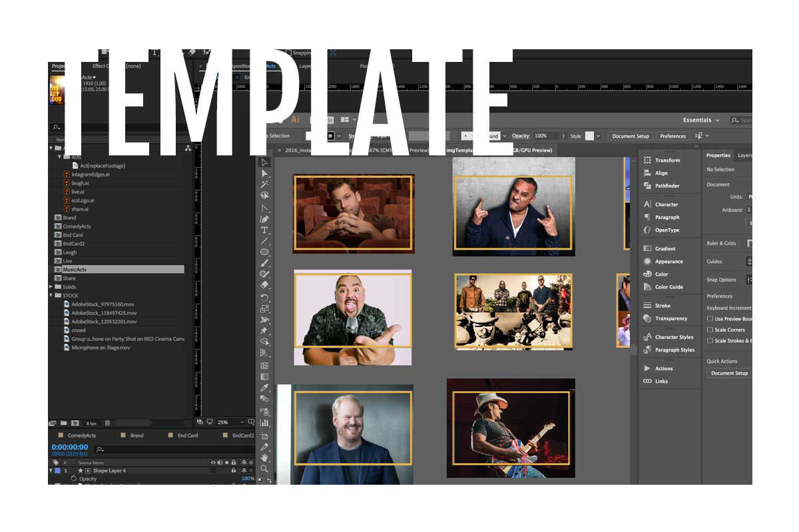The image size is (799, 532).
Task: Enable Use Preview Bounds checkbox
Action: pos(710,319)
